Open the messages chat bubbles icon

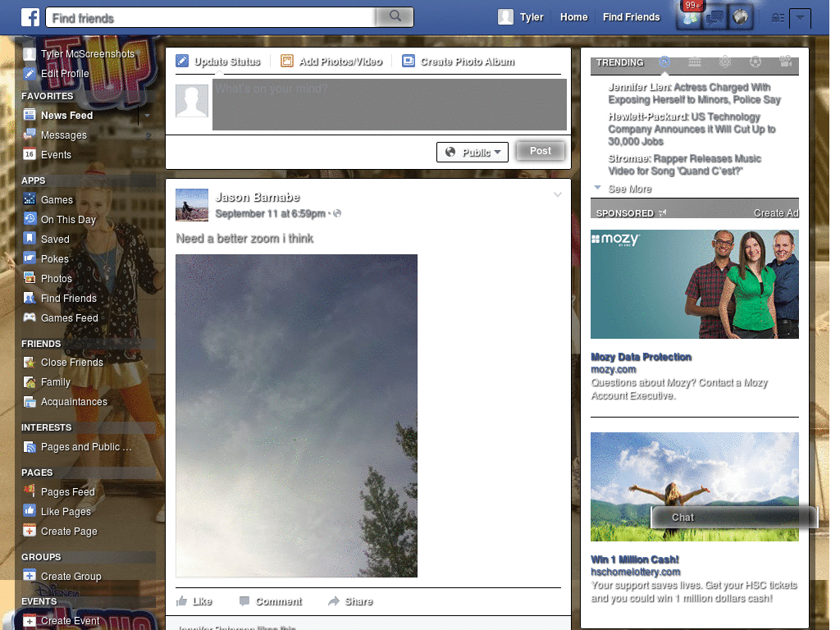tap(714, 18)
